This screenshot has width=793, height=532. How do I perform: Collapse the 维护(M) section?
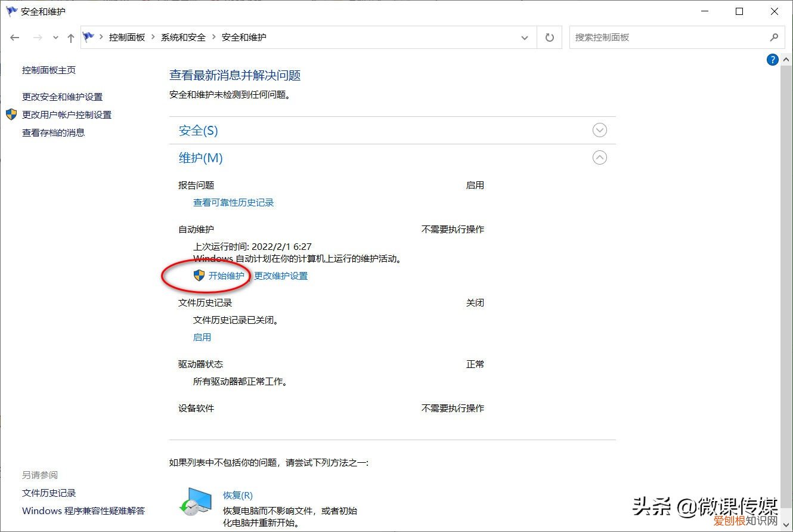(x=599, y=157)
